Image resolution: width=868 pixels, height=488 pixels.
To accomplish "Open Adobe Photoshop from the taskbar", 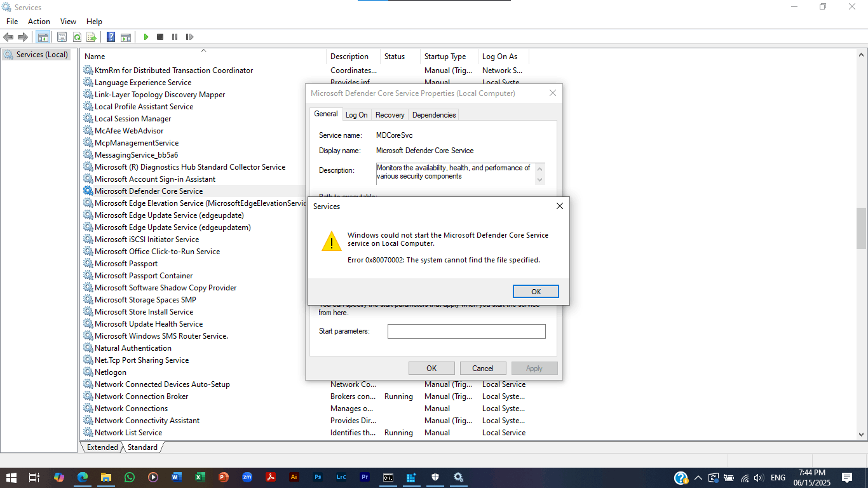I will (318, 477).
